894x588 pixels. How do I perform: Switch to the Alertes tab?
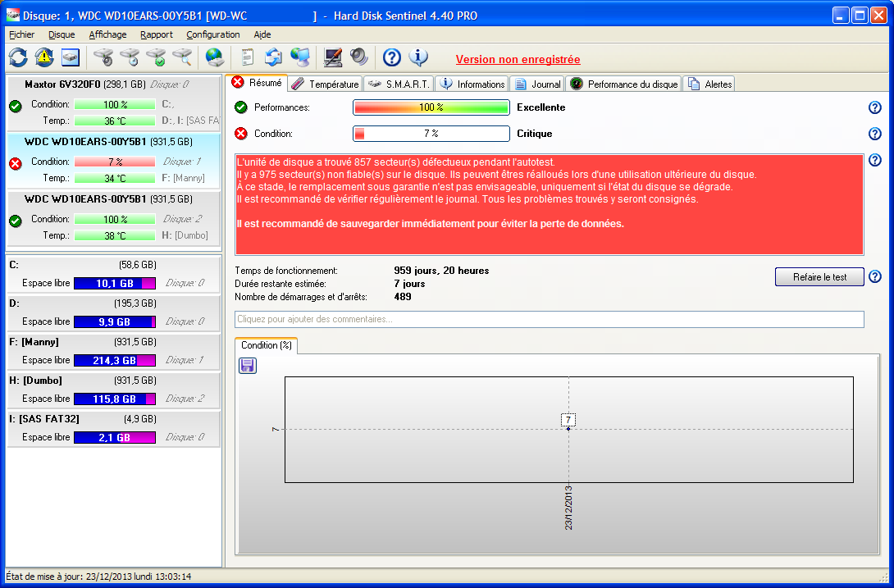pos(709,84)
